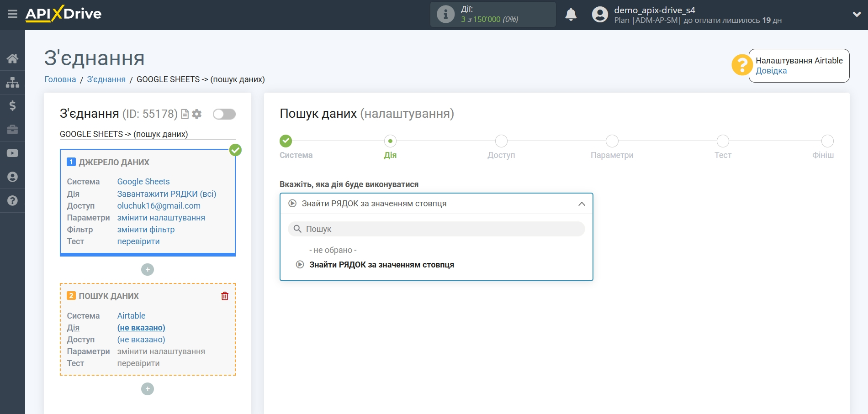The image size is (868, 414).
Task: Select the Тест step
Action: (723, 141)
